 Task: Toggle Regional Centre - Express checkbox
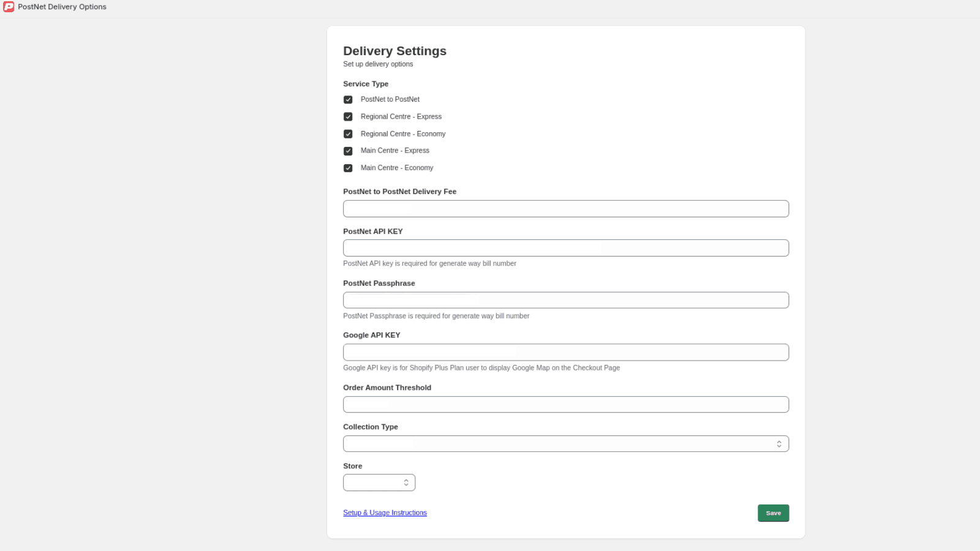coord(348,117)
